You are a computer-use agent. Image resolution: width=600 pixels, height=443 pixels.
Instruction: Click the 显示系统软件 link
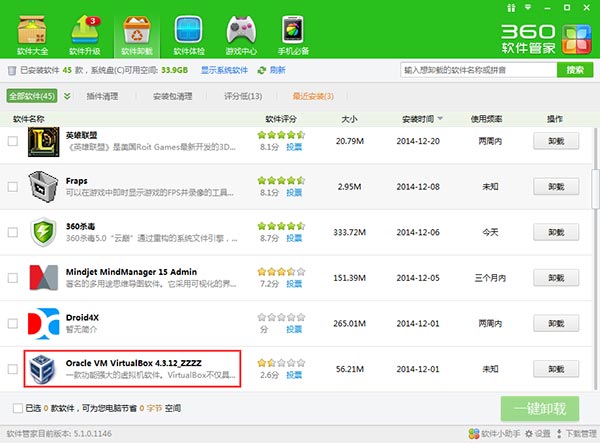[224, 71]
